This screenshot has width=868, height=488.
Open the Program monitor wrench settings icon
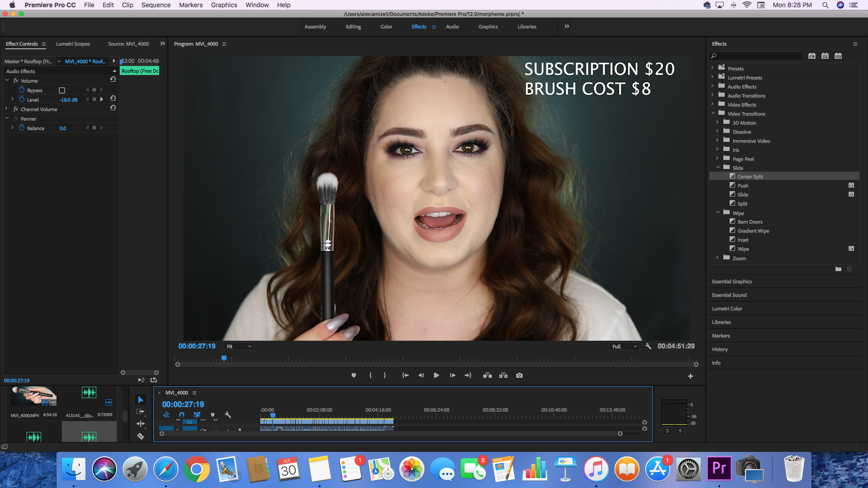coord(648,346)
